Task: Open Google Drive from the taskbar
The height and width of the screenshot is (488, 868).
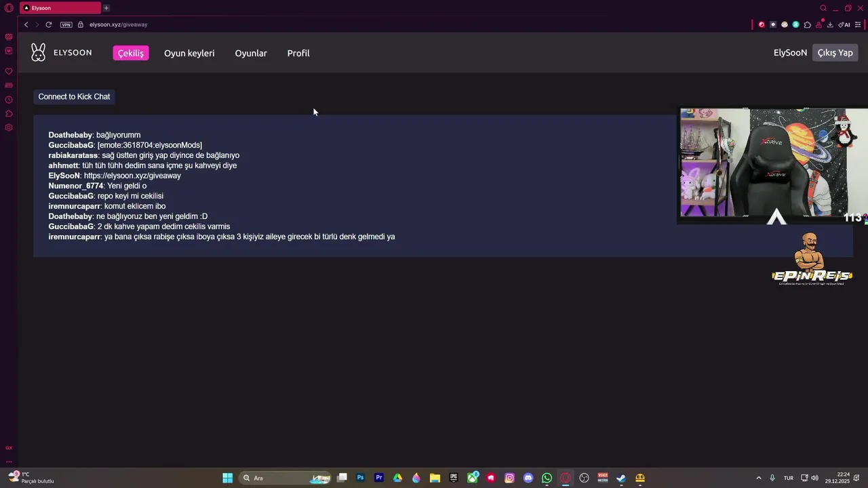Action: click(397, 478)
